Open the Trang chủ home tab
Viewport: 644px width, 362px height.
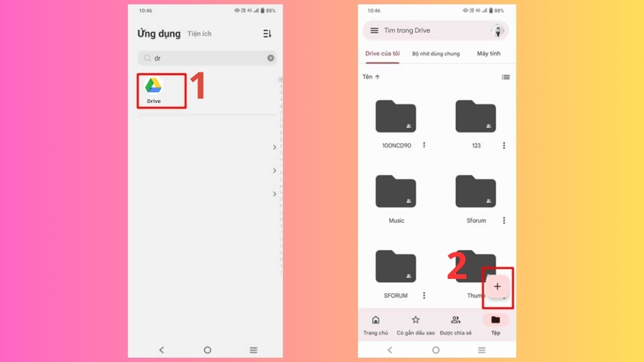(375, 324)
